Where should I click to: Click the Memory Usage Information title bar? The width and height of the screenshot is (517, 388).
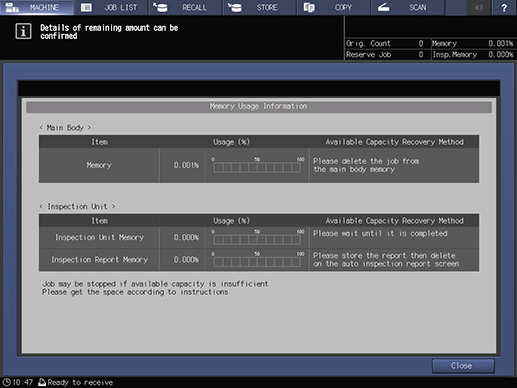coord(259,107)
